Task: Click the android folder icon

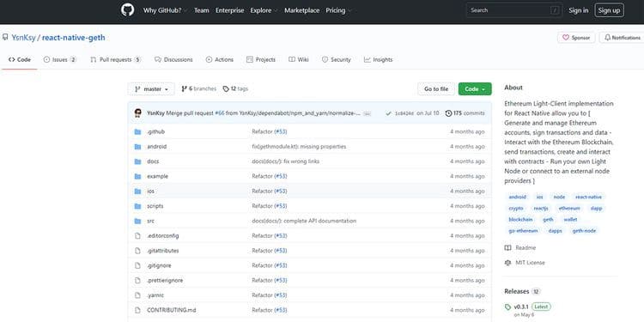Action: [137, 147]
